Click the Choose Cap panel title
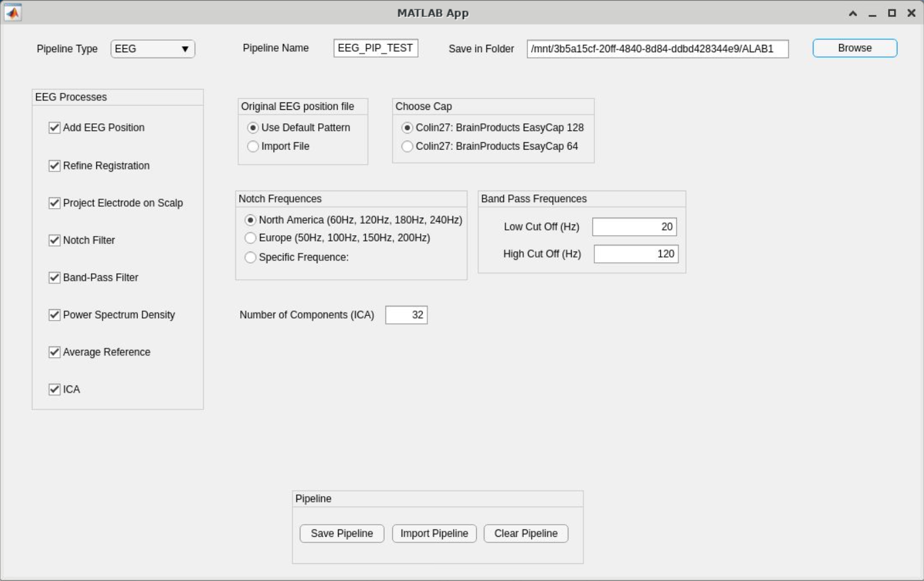Viewport: 924px width, 581px height. [x=423, y=106]
